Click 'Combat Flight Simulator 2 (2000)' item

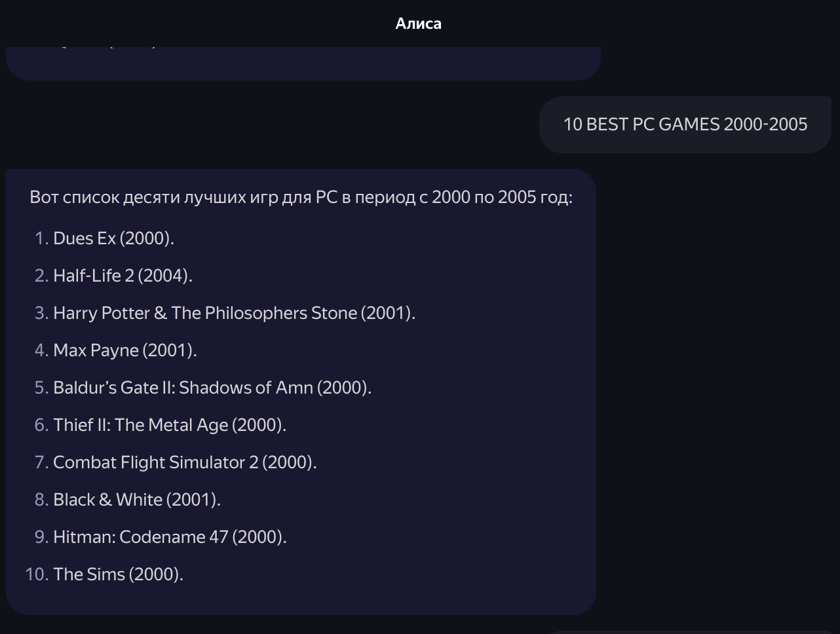(184, 462)
